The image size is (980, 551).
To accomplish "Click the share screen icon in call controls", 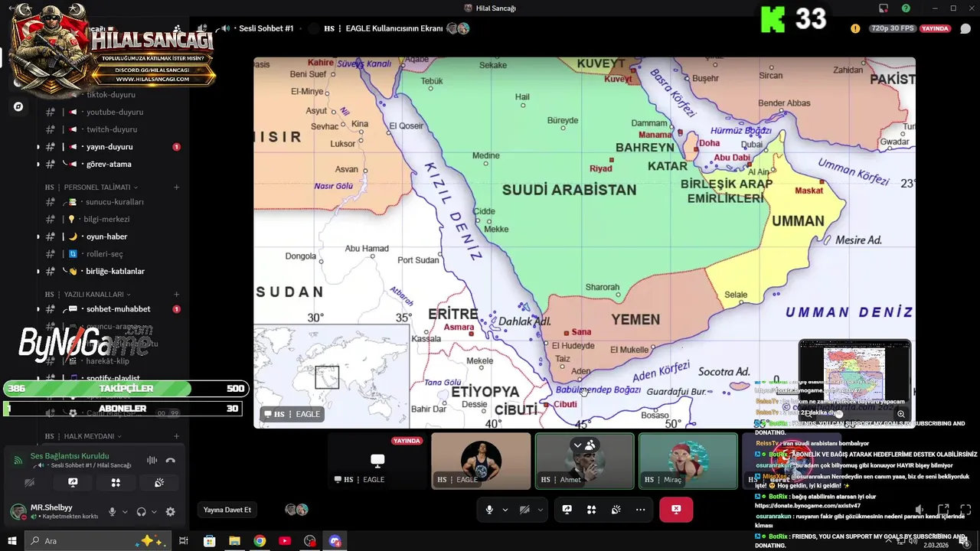I will coord(567,510).
